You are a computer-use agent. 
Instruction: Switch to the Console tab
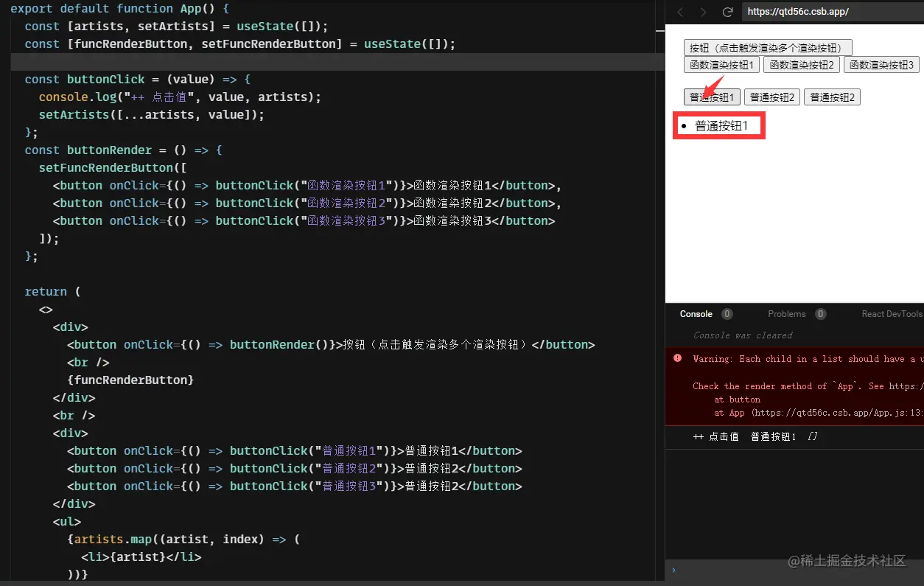(696, 314)
